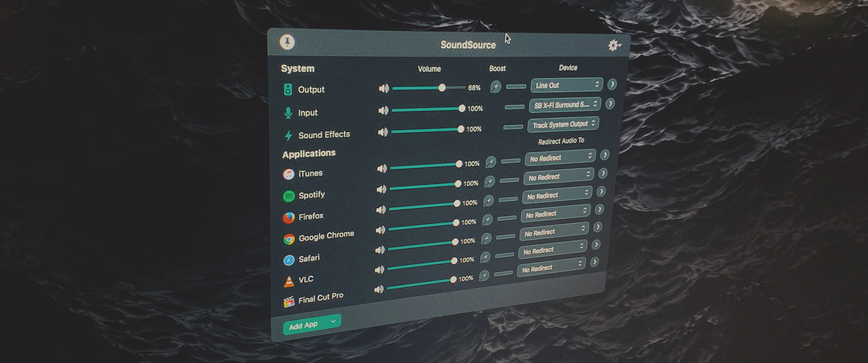Screen dimensions: 868x363
Task: Mute Google Chrome using its speaker icon
Action: point(380,230)
